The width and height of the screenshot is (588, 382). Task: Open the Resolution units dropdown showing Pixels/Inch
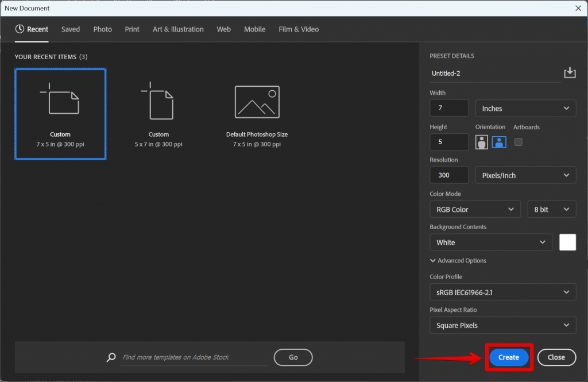[x=525, y=175]
